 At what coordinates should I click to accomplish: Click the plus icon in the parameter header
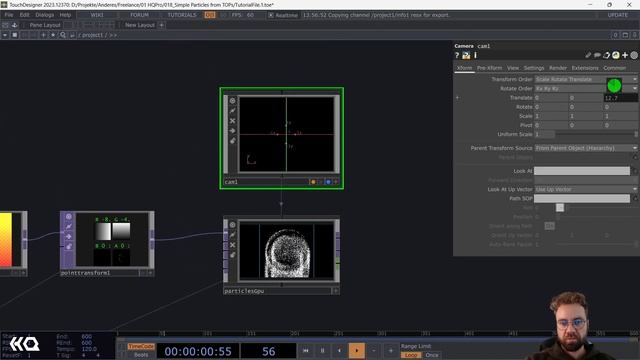tap(625, 55)
